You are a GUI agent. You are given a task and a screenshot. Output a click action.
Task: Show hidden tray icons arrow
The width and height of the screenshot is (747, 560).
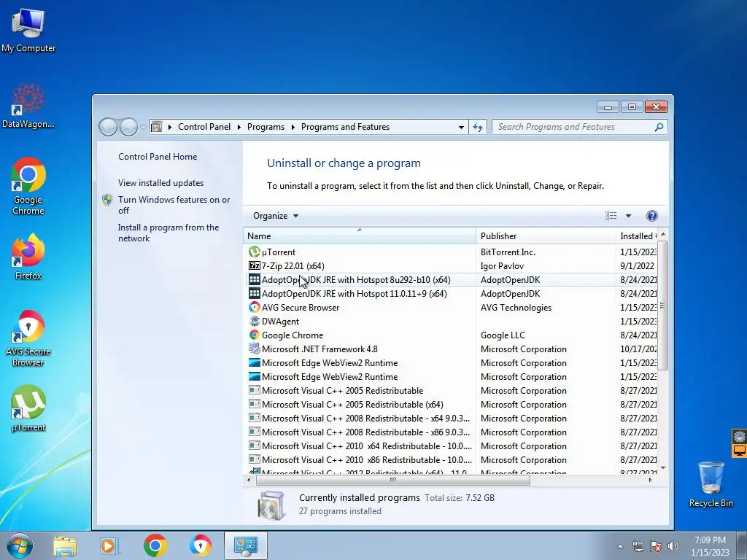click(620, 546)
